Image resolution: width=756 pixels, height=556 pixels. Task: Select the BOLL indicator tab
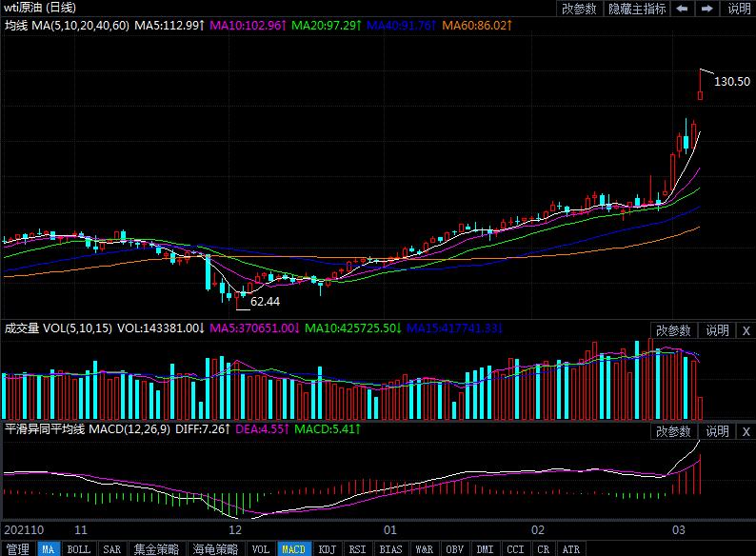pyautogui.click(x=79, y=549)
